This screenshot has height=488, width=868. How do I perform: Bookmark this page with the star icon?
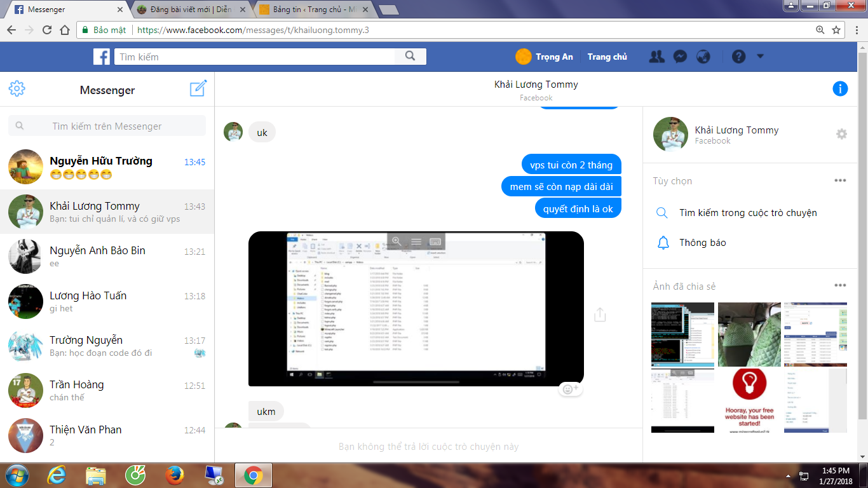coord(836,30)
